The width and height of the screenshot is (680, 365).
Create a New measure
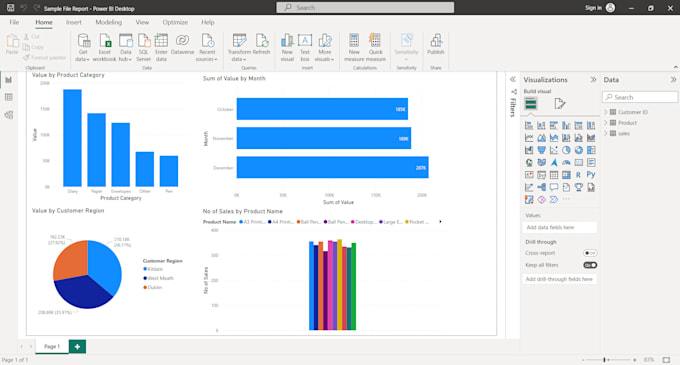[x=354, y=48]
